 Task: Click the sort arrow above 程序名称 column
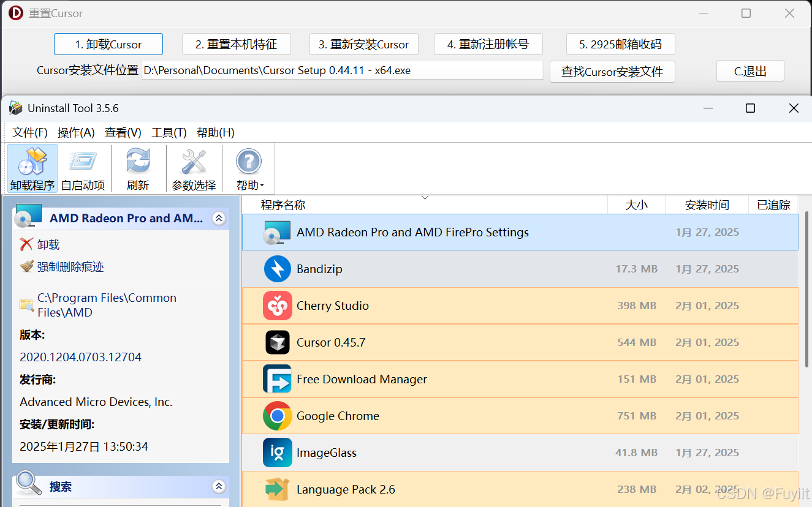click(425, 198)
